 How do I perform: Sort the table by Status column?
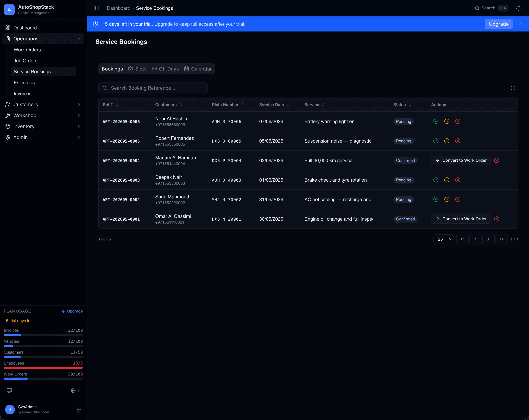(x=402, y=105)
